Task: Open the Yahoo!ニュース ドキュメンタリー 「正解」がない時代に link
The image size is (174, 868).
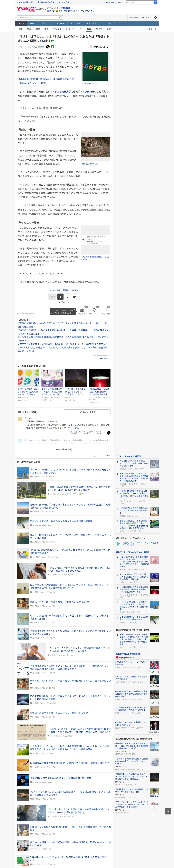Action: coord(140,544)
